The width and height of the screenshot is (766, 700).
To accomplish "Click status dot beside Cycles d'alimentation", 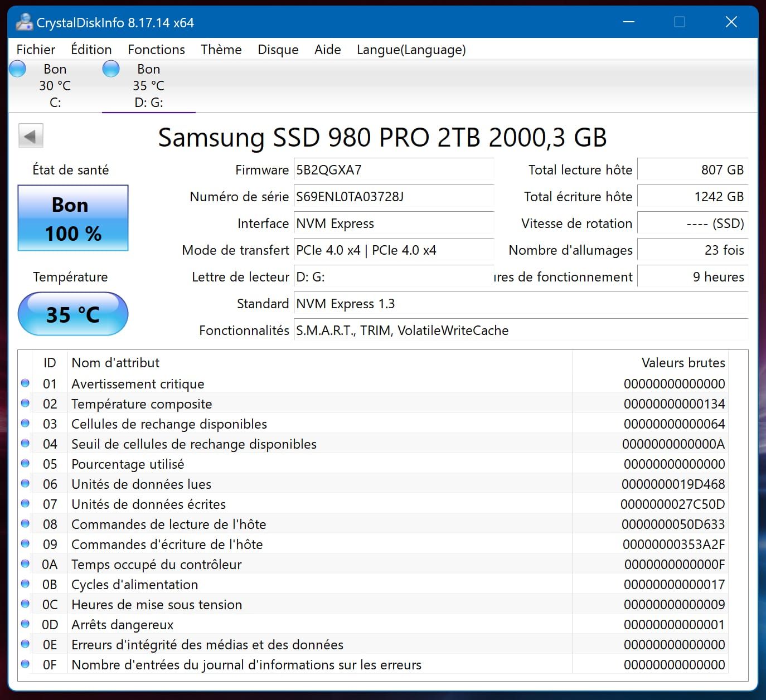I will click(x=25, y=584).
